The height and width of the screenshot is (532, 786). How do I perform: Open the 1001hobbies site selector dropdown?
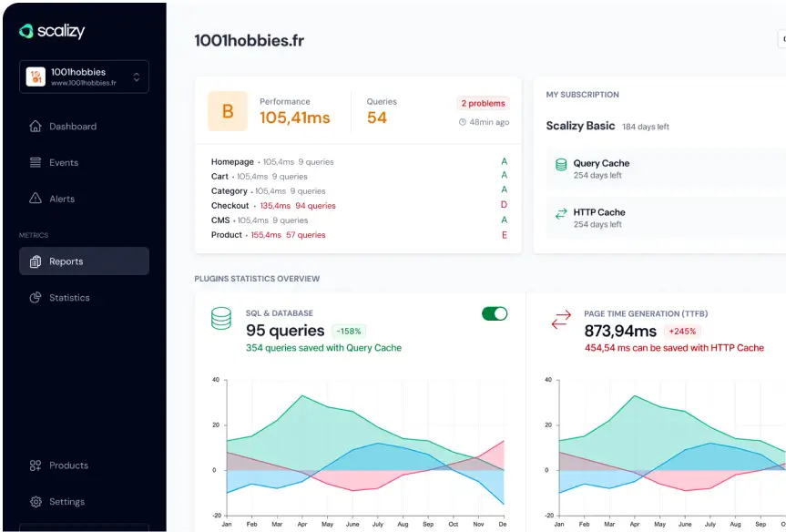(x=84, y=77)
